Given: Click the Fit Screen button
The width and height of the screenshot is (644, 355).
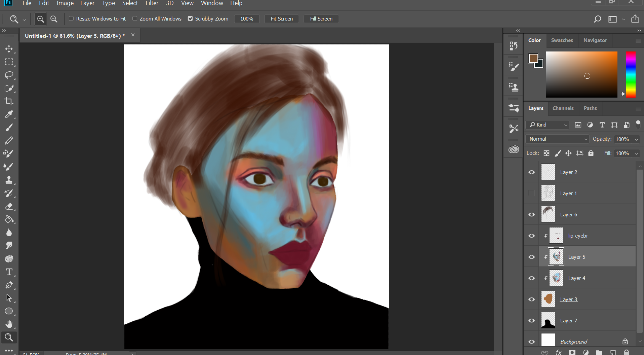Looking at the screenshot, I should tap(282, 19).
